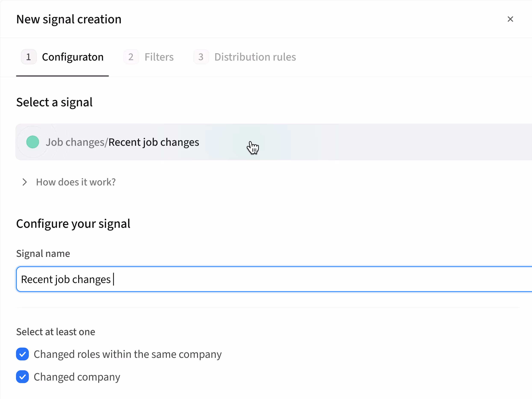Close the New signal creation dialog
532x399 pixels.
(510, 19)
